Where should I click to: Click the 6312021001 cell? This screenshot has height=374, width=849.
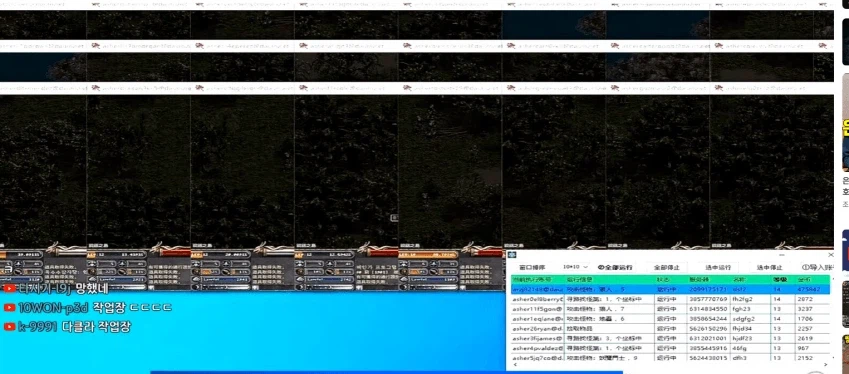click(708, 338)
